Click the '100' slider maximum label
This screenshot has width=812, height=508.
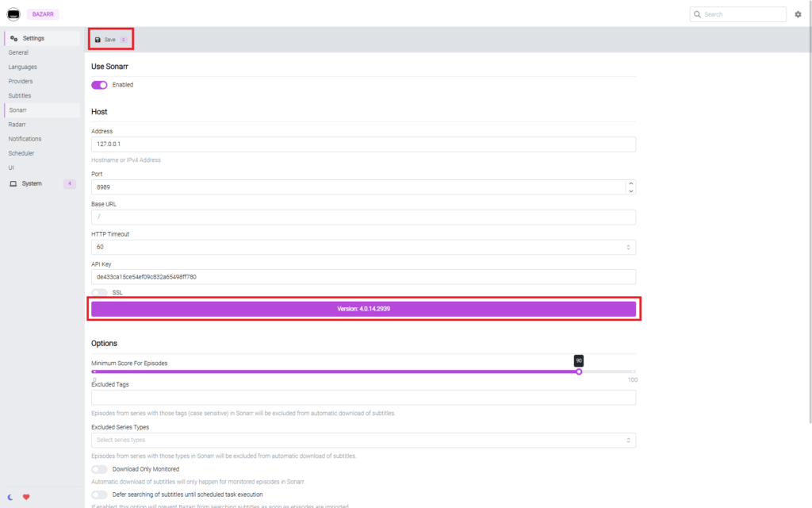coord(632,380)
